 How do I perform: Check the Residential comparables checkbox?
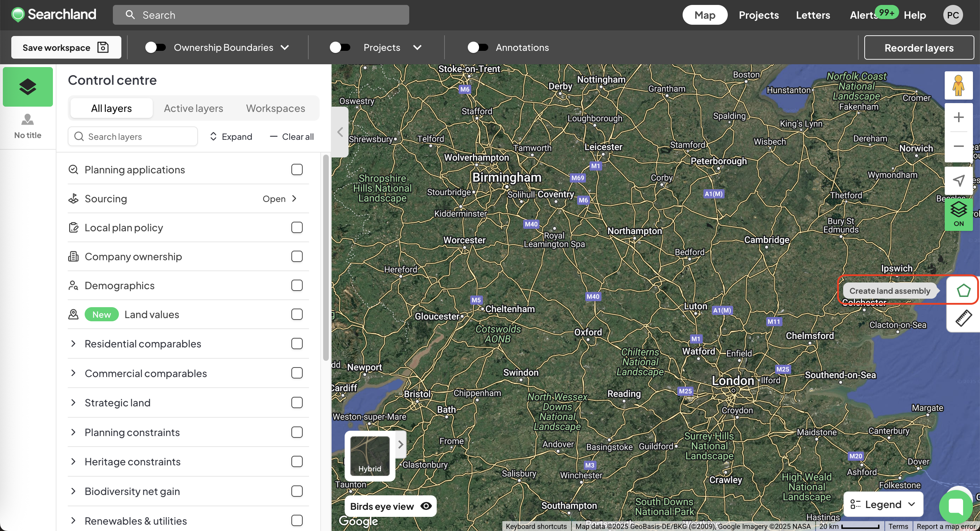coord(297,343)
